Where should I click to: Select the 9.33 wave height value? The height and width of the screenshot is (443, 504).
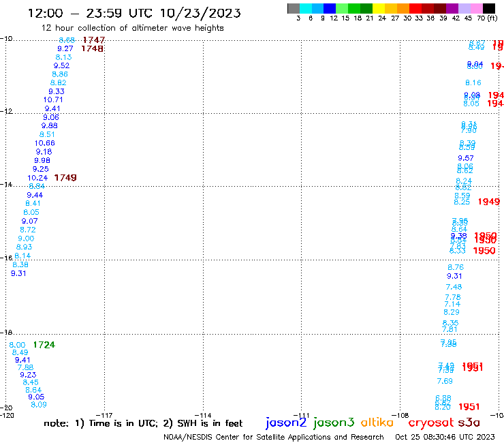57,92
